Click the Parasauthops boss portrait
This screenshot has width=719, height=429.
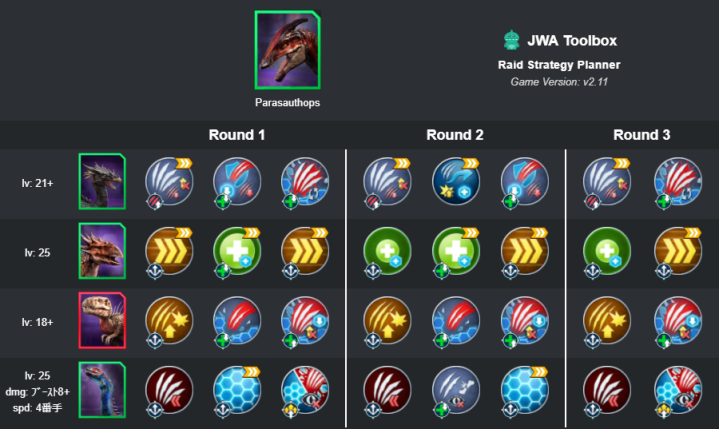pyautogui.click(x=288, y=50)
